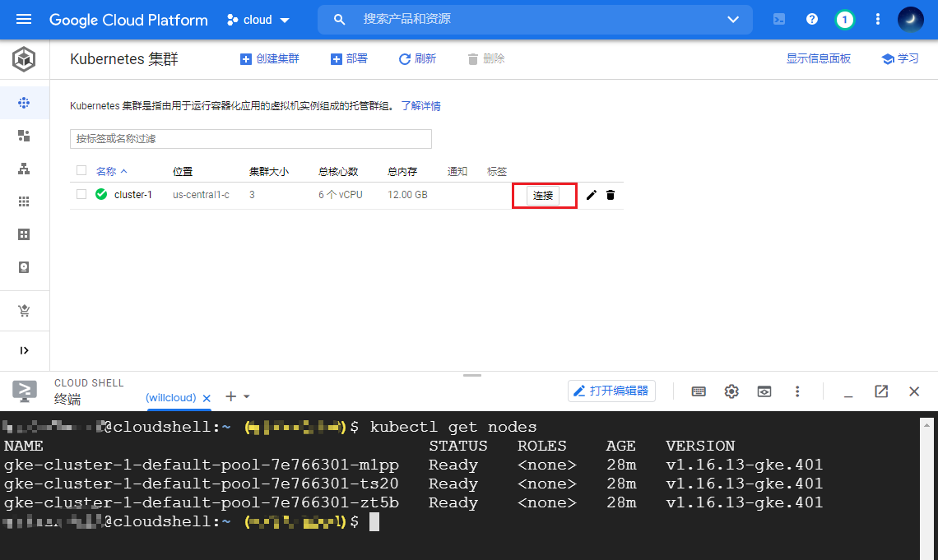Open the Marketplace cart sidebar icon
Image resolution: width=938 pixels, height=560 pixels.
point(24,311)
